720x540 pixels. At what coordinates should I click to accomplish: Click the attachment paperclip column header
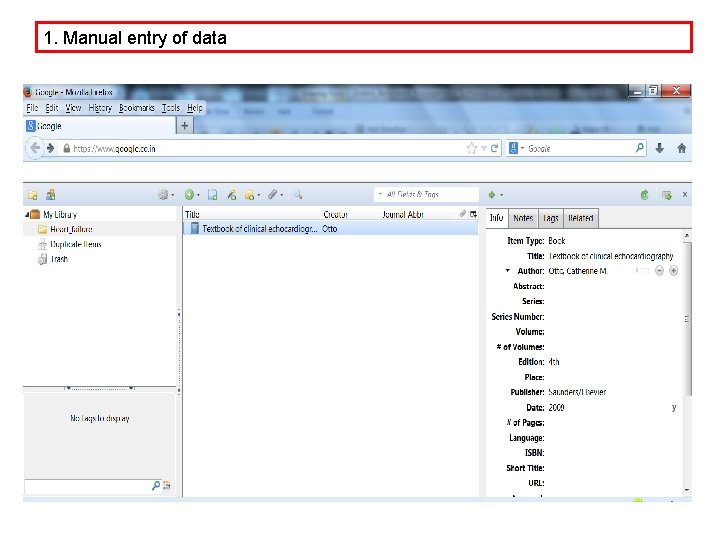[x=463, y=214]
